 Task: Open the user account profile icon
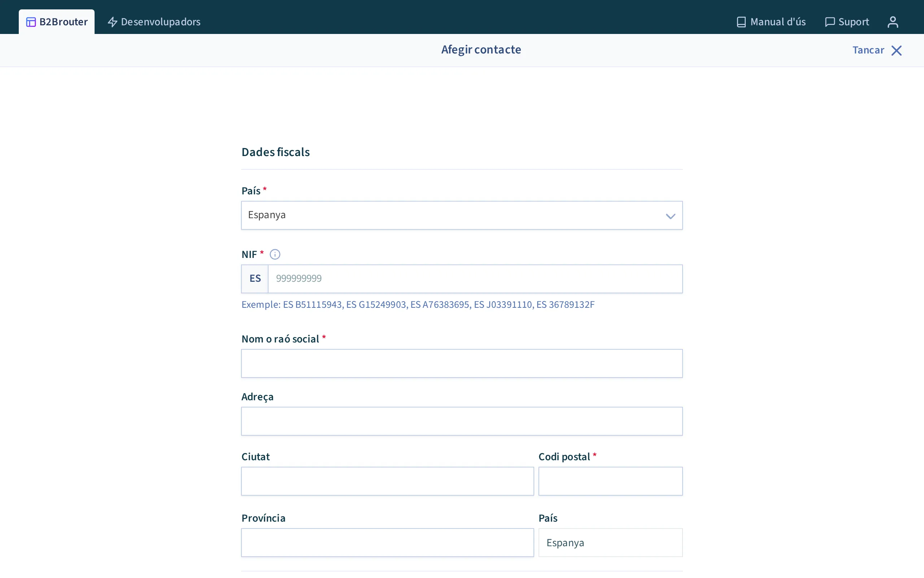(893, 22)
